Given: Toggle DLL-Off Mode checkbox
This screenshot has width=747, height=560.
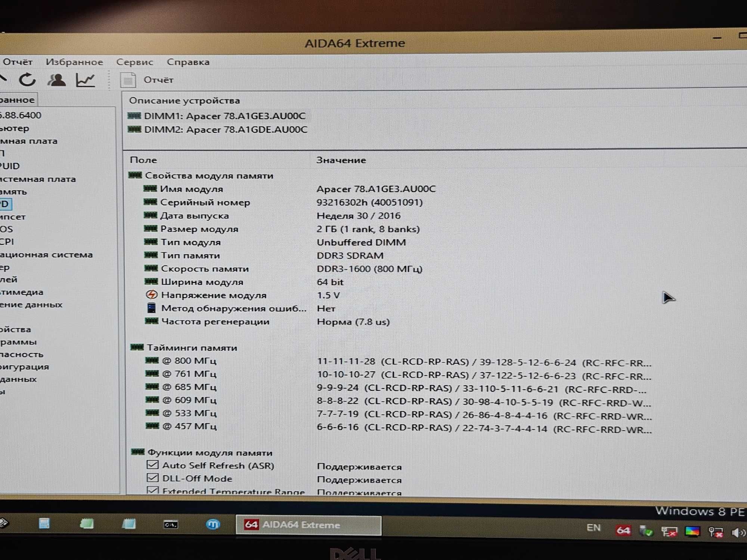Looking at the screenshot, I should 152,478.
